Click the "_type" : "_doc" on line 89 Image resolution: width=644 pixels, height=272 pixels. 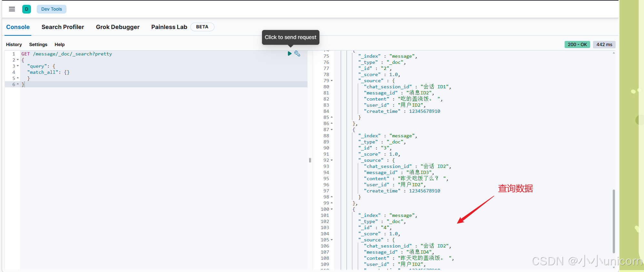[382, 142]
